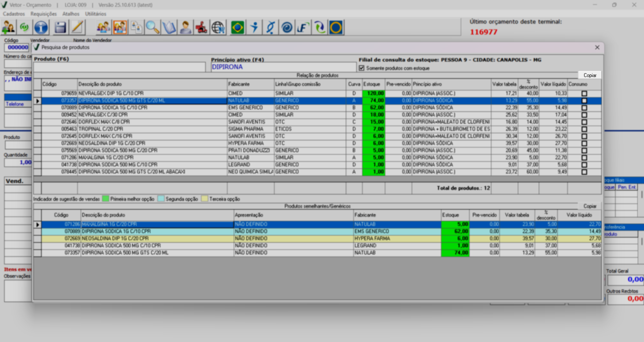Check Consumo box for NEVRALGEX DIP 1G C/10 CPR

(x=584, y=94)
